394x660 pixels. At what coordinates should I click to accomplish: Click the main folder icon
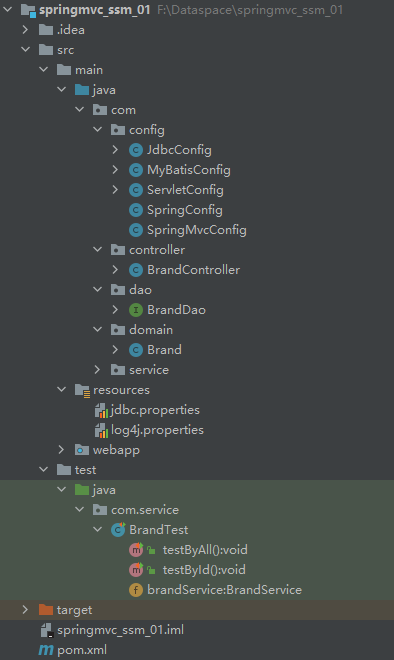tap(64, 70)
